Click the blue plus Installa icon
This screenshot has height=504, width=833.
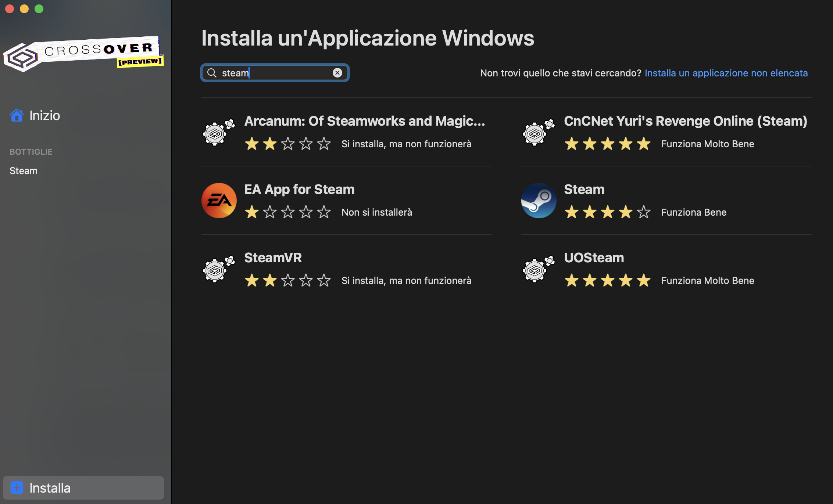pos(17,487)
